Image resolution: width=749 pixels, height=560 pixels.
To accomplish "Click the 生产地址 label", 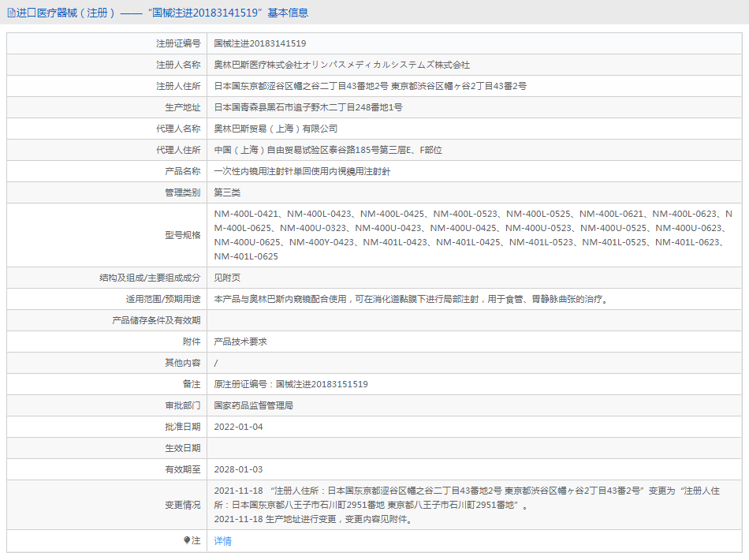I will pyautogui.click(x=182, y=107).
